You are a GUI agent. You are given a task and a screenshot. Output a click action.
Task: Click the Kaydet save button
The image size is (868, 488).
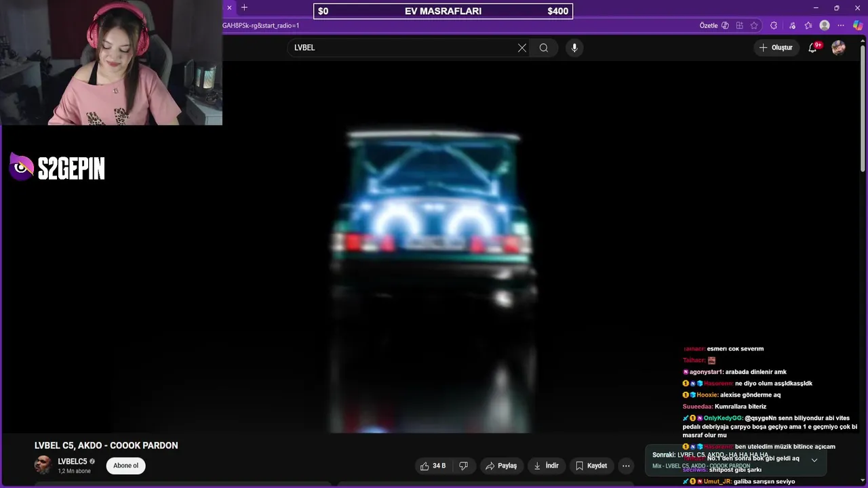tap(591, 466)
